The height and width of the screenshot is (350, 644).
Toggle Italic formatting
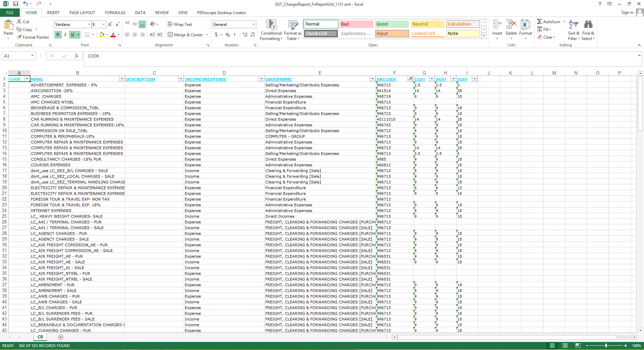[65, 35]
